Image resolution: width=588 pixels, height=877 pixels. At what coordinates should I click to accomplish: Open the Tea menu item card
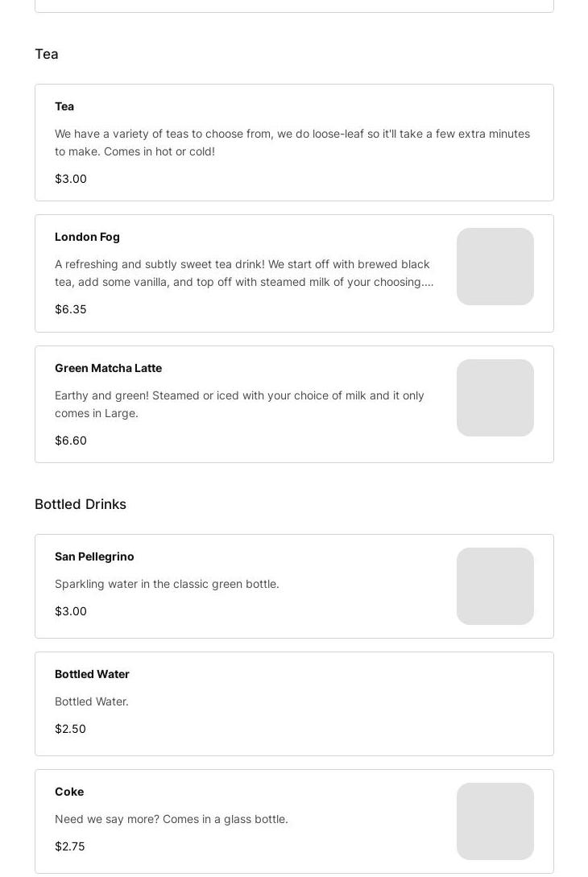294,143
